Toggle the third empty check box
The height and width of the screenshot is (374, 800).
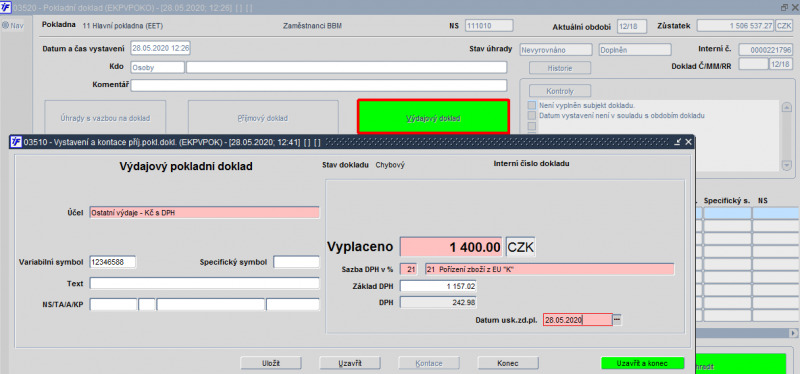pos(532,126)
